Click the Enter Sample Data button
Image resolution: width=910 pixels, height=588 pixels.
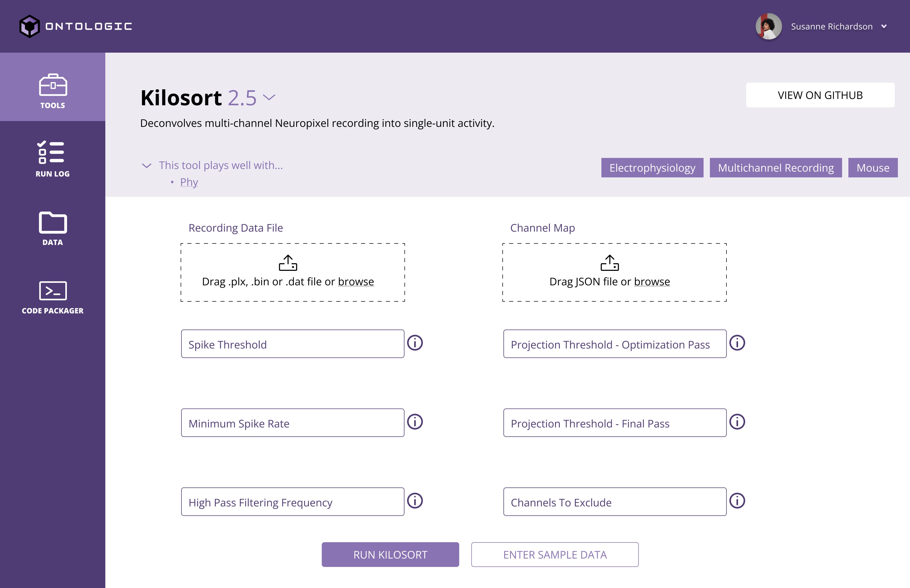tap(555, 554)
